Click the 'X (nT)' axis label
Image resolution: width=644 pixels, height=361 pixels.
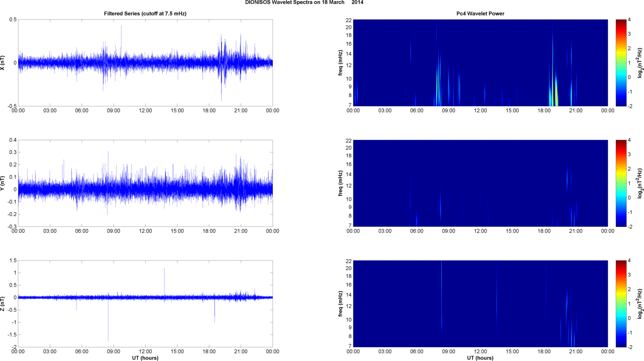click(x=3, y=63)
